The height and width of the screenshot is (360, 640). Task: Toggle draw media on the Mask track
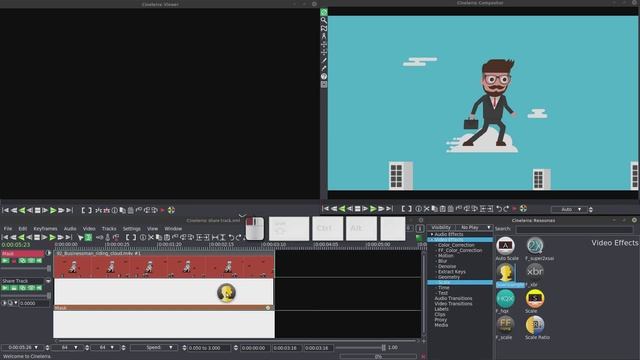coord(31,260)
